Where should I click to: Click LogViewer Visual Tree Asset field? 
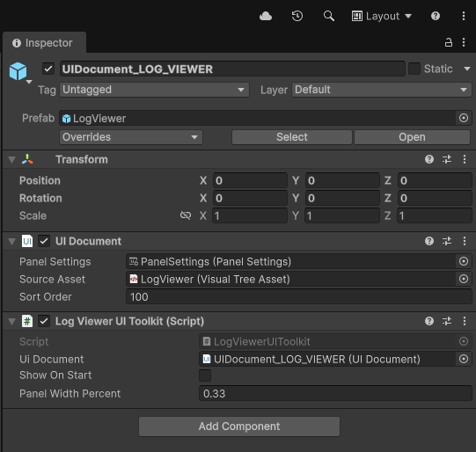(x=291, y=279)
